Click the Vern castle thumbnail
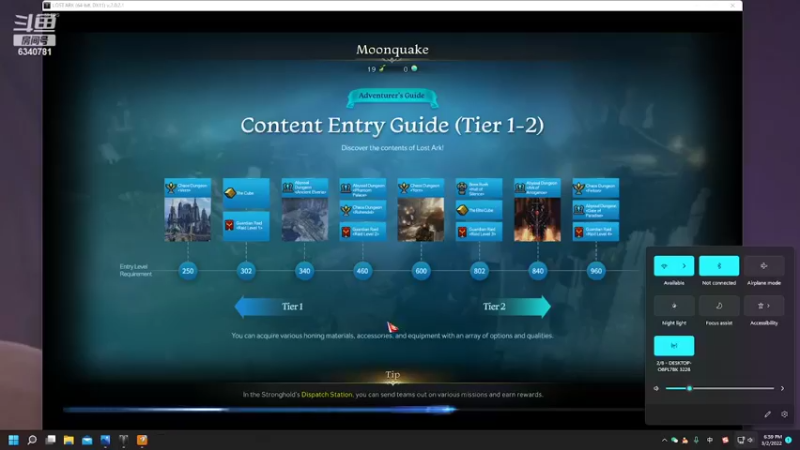The image size is (800, 450). 188,219
